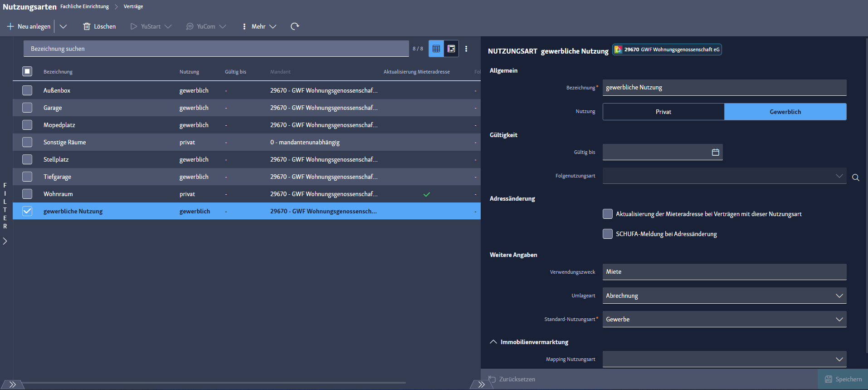Check the Aktualisierung der Mieteradresse checkbox

pyautogui.click(x=608, y=214)
